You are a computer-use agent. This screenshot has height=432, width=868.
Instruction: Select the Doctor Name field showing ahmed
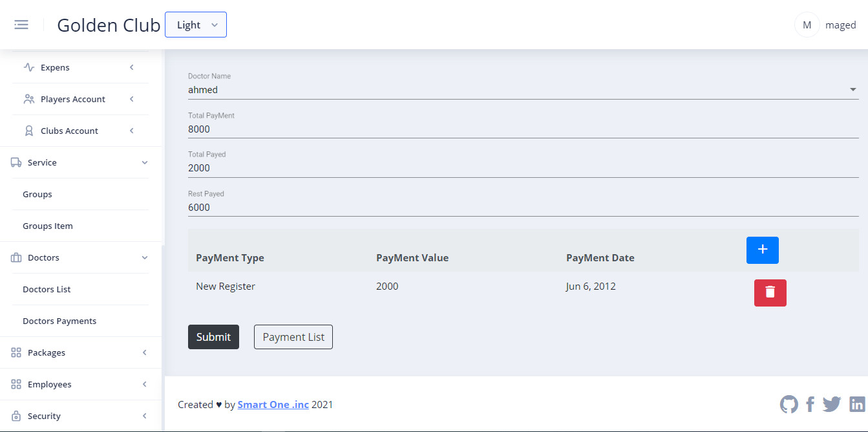(x=523, y=90)
